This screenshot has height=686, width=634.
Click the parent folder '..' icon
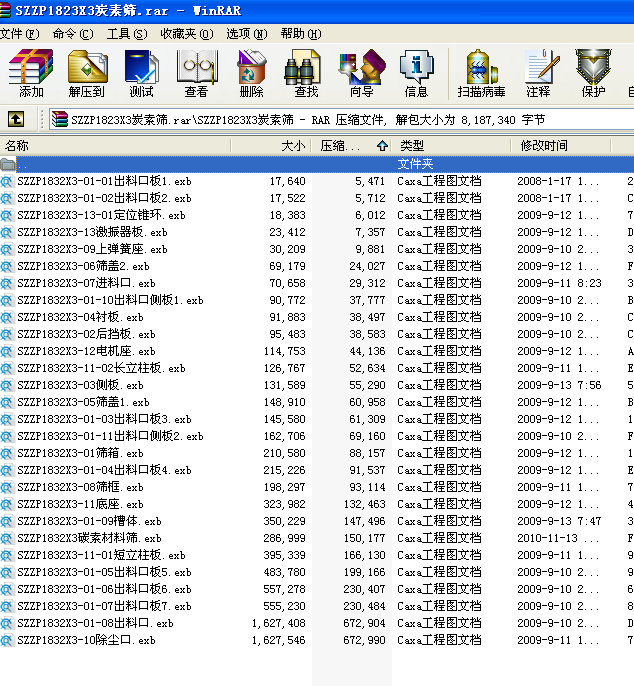[7, 164]
